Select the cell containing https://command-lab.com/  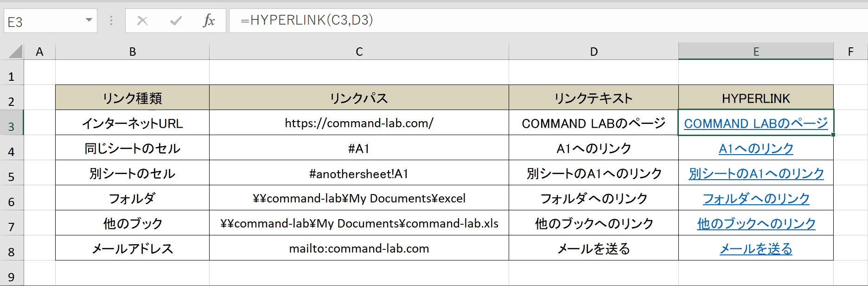[359, 123]
